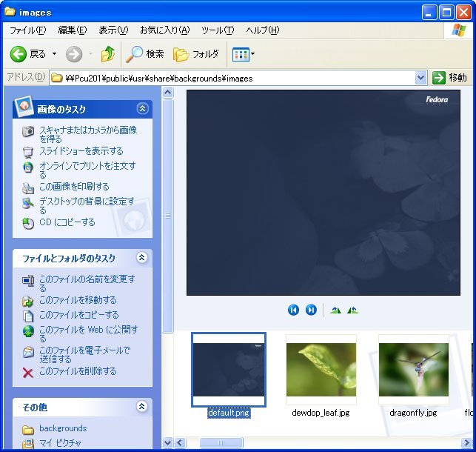Click the move file icon
Screen dimensions: 476x452
coord(28,301)
